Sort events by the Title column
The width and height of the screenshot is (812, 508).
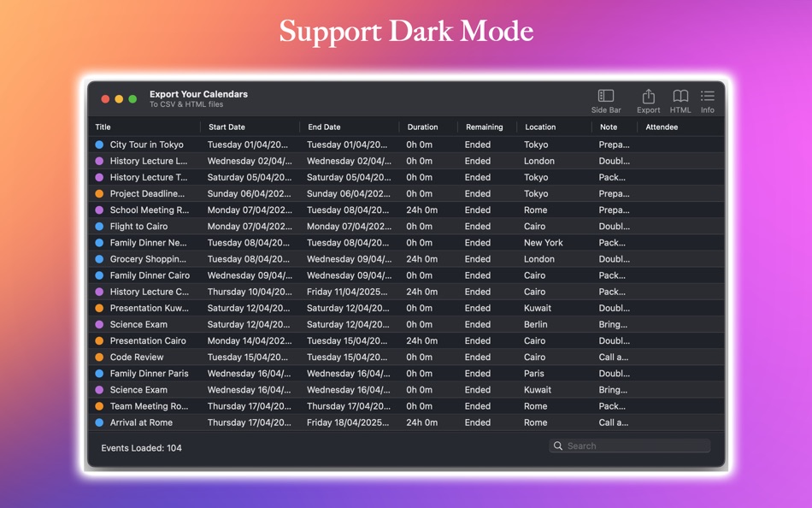point(103,127)
